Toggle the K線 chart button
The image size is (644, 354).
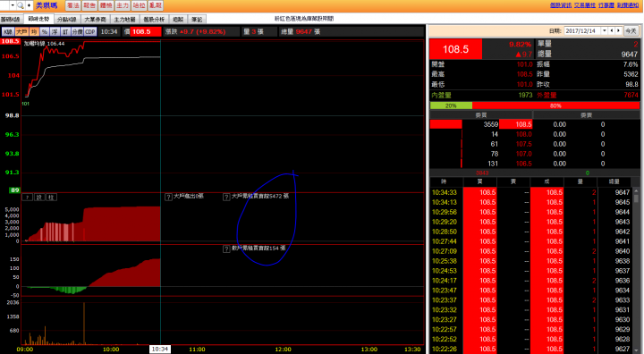click(x=8, y=31)
